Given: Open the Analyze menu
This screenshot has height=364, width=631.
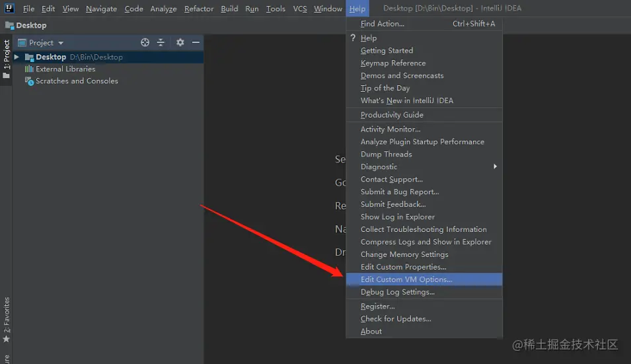Looking at the screenshot, I should 163,9.
